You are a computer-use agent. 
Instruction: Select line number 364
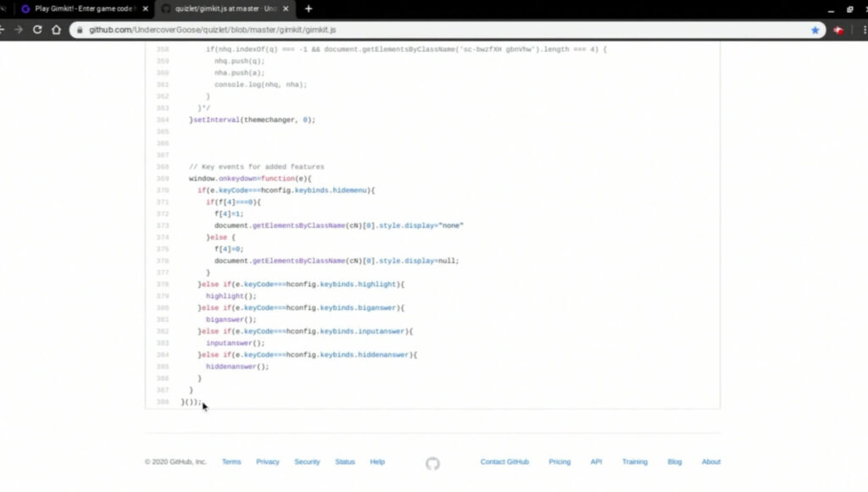[162, 120]
